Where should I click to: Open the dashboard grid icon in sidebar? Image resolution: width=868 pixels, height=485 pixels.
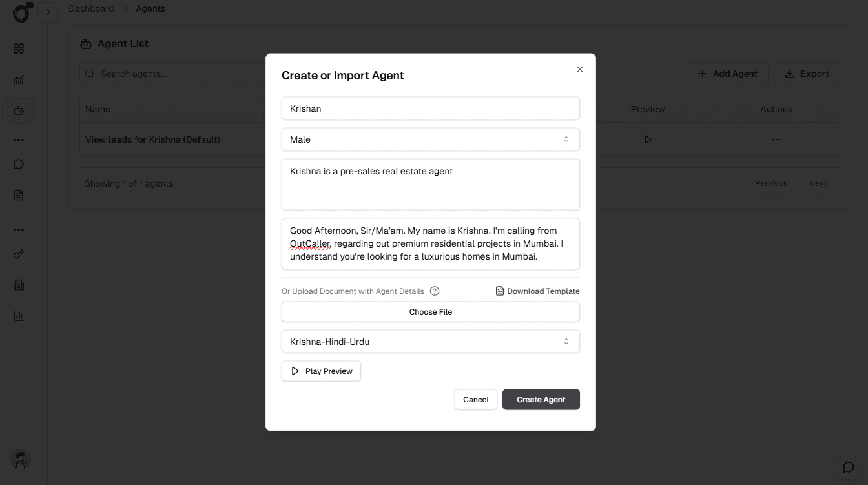[19, 49]
